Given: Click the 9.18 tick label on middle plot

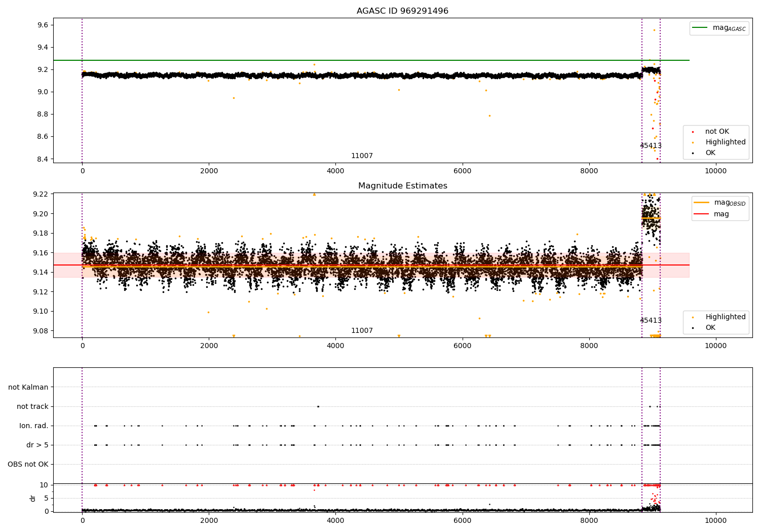Looking at the screenshot, I should point(41,234).
